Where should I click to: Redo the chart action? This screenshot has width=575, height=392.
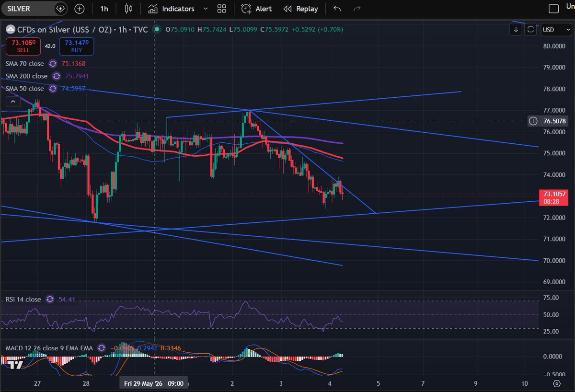[x=356, y=9]
